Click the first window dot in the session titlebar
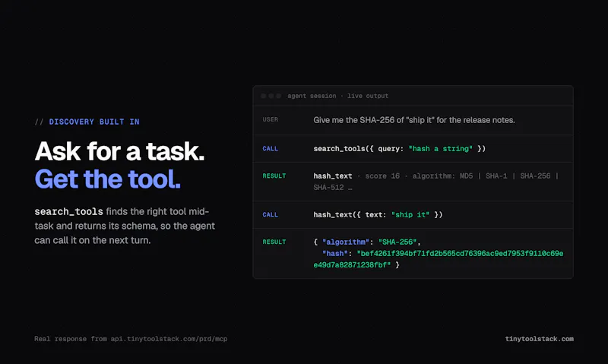608x364 pixels. coord(263,96)
